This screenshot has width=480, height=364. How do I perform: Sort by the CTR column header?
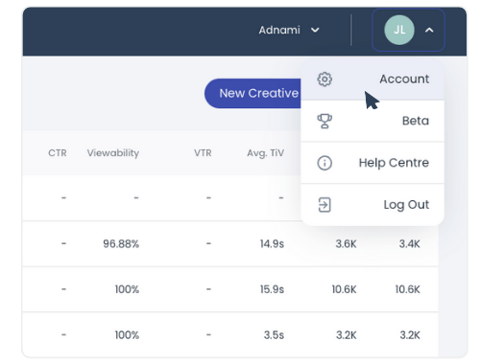click(57, 153)
